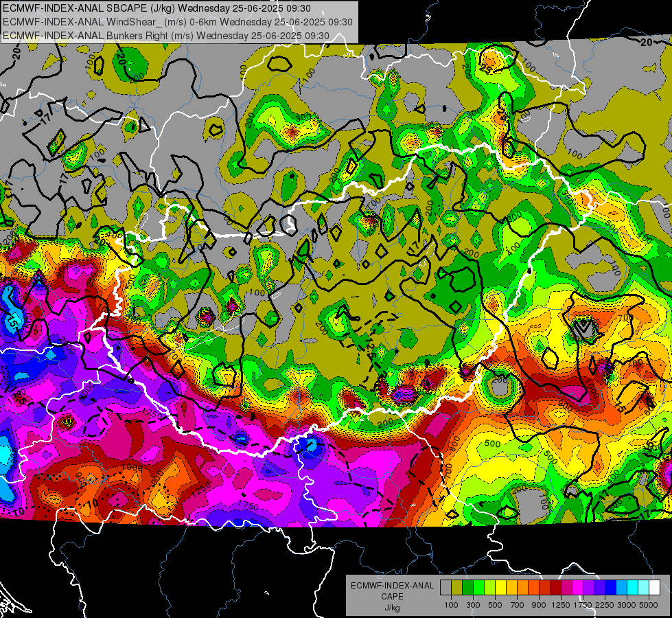The height and width of the screenshot is (618, 672).
Task: Click the light blue legend swatch before 3000
Action: click(x=621, y=588)
